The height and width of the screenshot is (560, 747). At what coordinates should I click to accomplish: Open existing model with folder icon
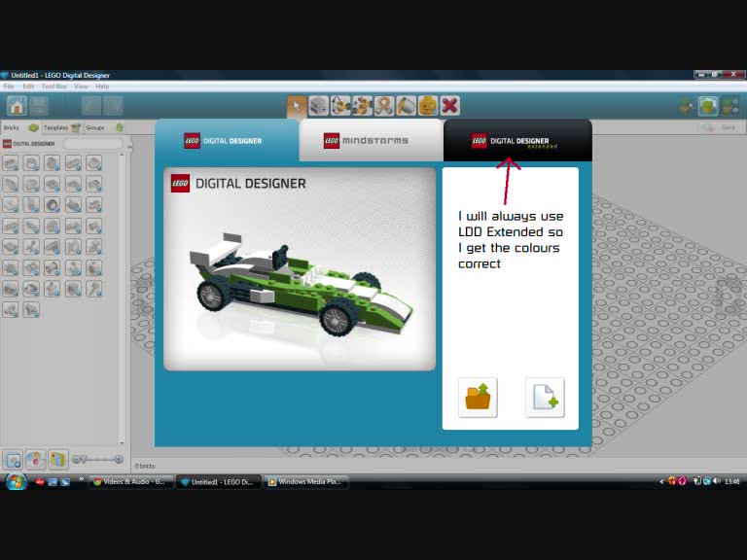(478, 398)
